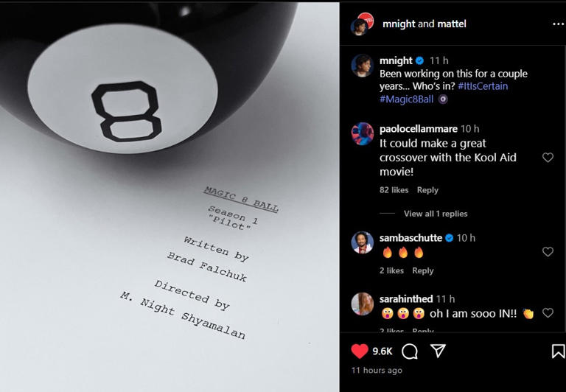Open paolocellammare's profile picture

pyautogui.click(x=363, y=133)
